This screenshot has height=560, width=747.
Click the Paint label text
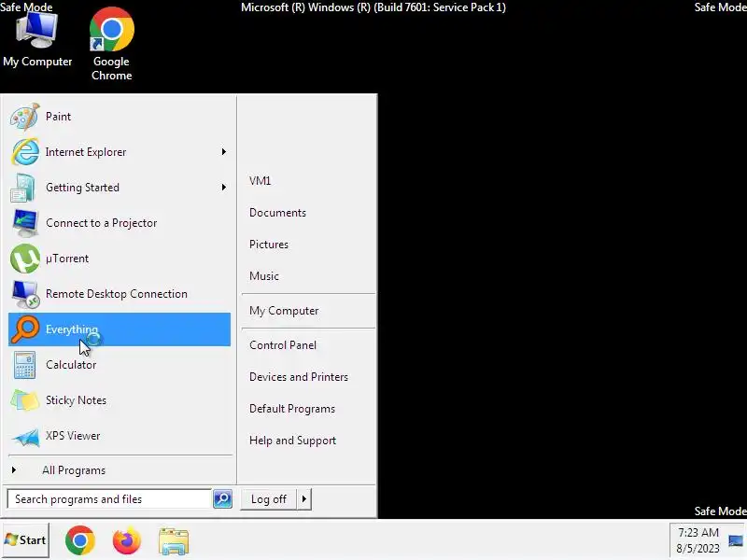pyautogui.click(x=58, y=117)
